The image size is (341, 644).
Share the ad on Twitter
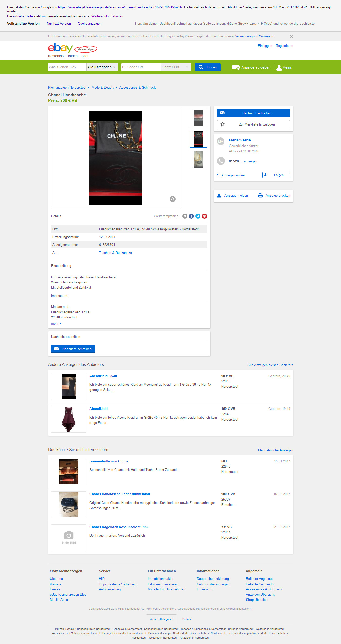click(x=198, y=216)
